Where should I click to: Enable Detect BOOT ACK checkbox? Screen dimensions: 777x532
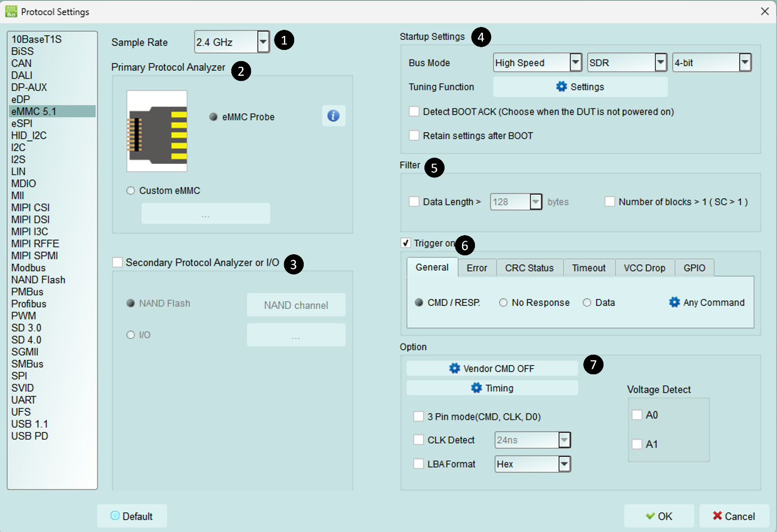click(x=414, y=111)
